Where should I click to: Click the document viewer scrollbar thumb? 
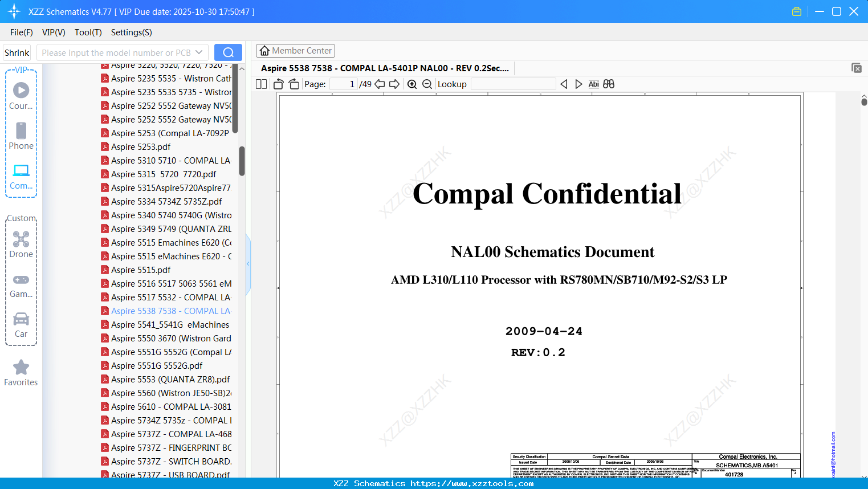coord(864,102)
